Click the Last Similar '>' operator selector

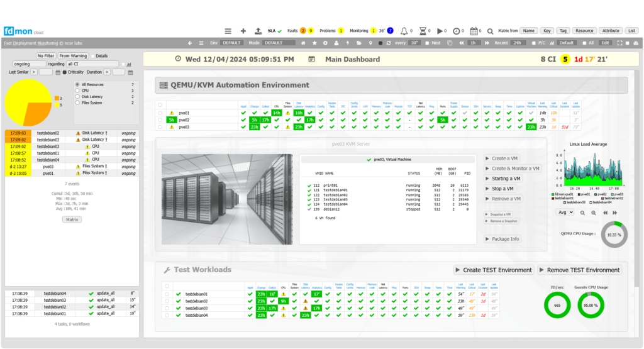pyautogui.click(x=34, y=72)
